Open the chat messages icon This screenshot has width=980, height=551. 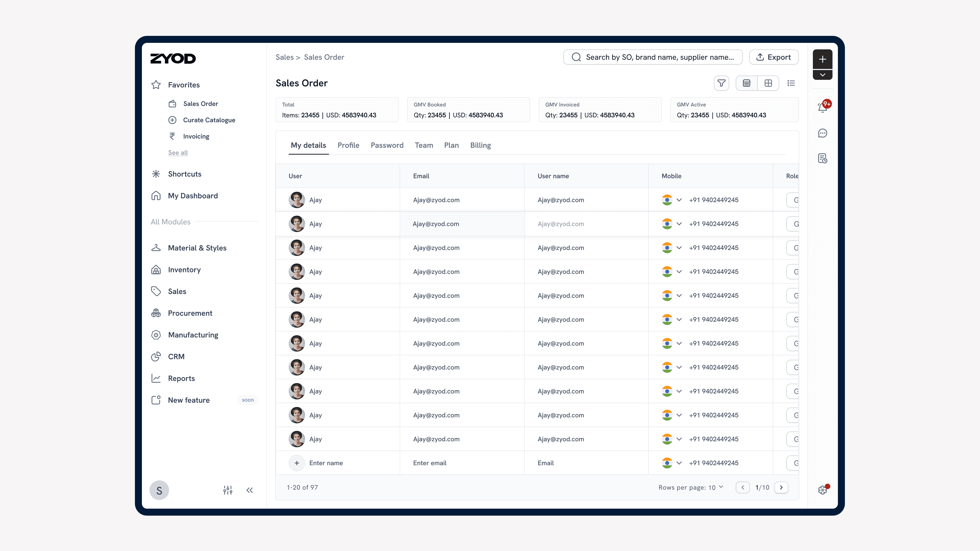[823, 133]
